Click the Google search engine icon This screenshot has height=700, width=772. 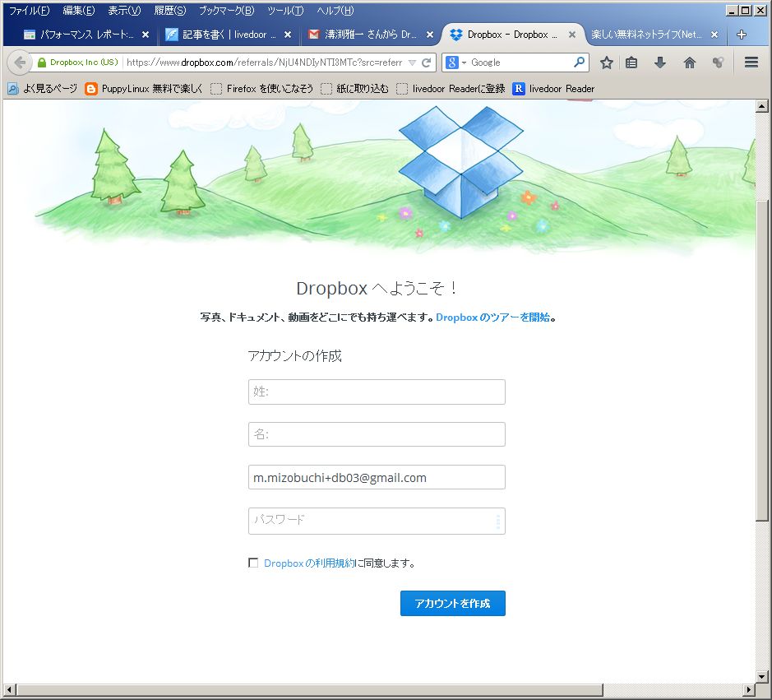[x=451, y=63]
